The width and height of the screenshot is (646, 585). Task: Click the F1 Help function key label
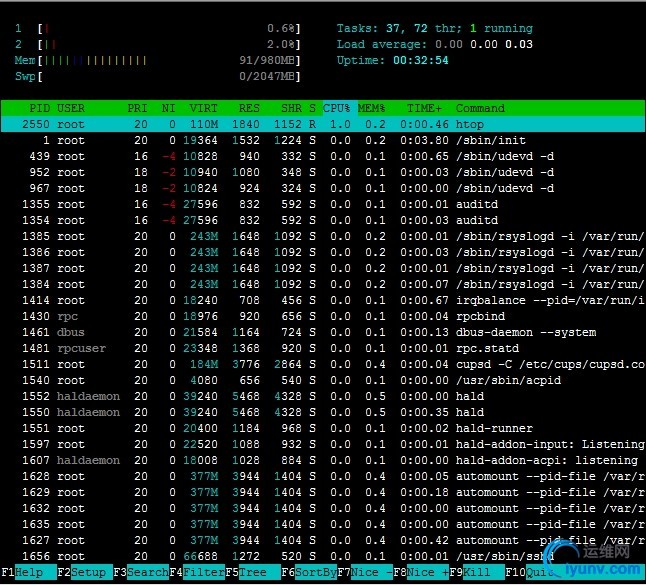(x=28, y=572)
